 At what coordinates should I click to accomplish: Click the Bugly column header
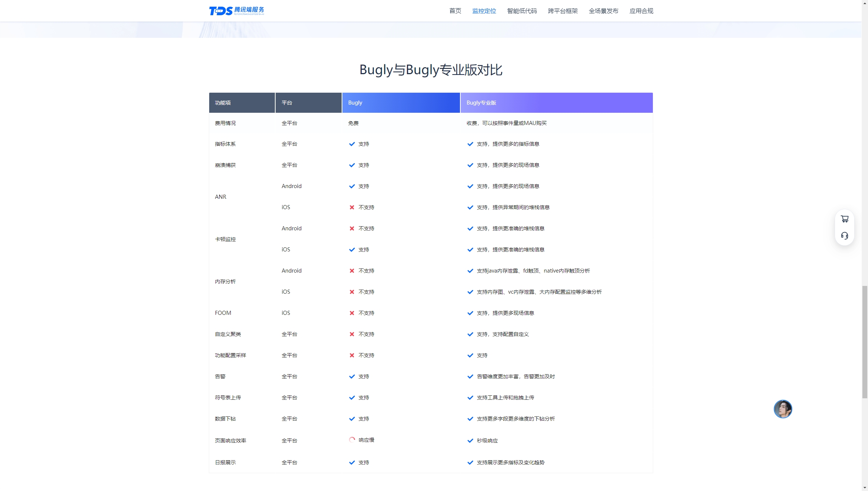point(401,103)
